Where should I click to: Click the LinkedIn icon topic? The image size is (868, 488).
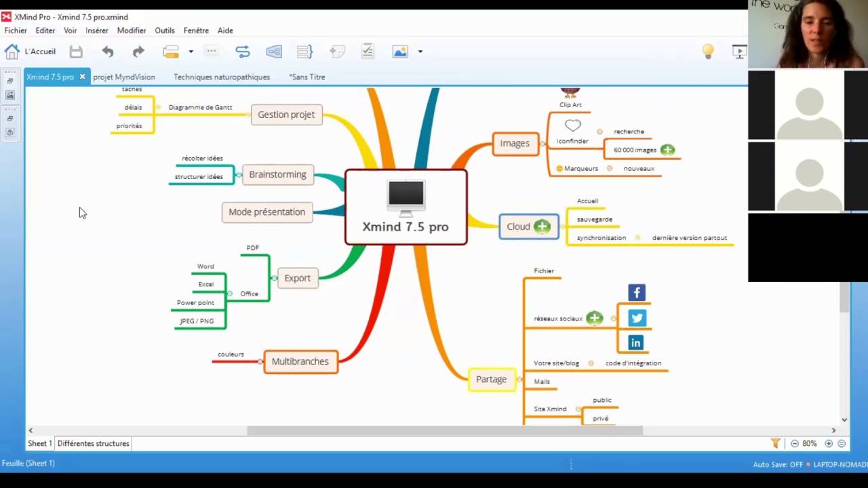635,343
